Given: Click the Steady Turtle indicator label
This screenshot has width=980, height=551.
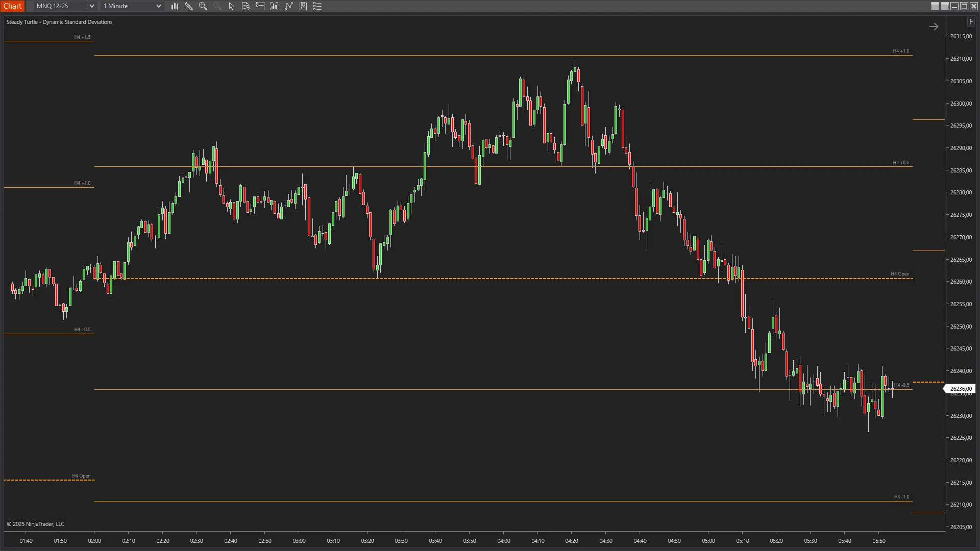Looking at the screenshot, I should coord(59,22).
